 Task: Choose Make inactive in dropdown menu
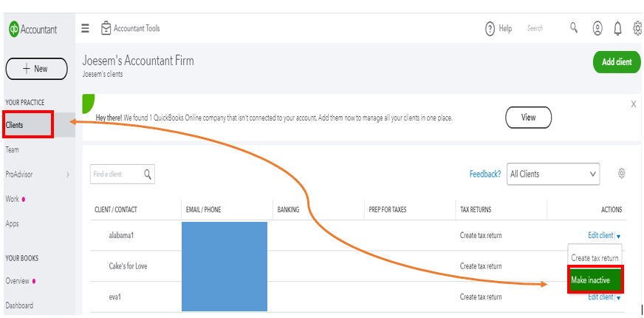tap(595, 280)
